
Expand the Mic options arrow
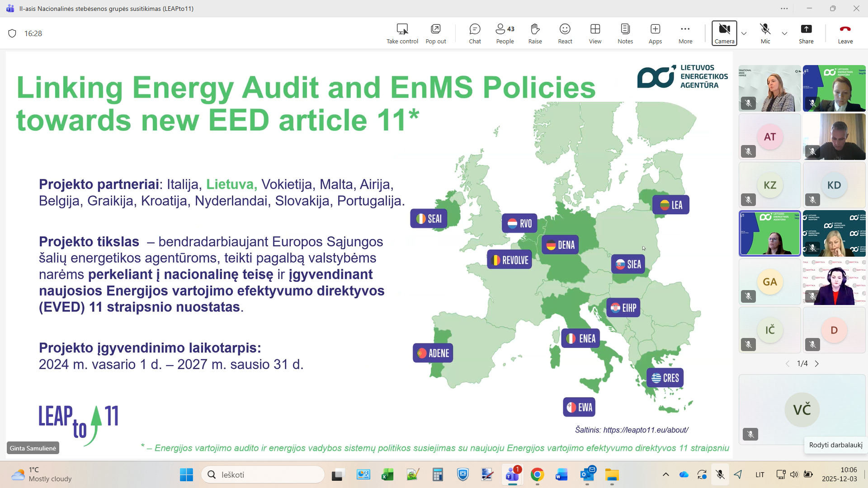click(784, 33)
